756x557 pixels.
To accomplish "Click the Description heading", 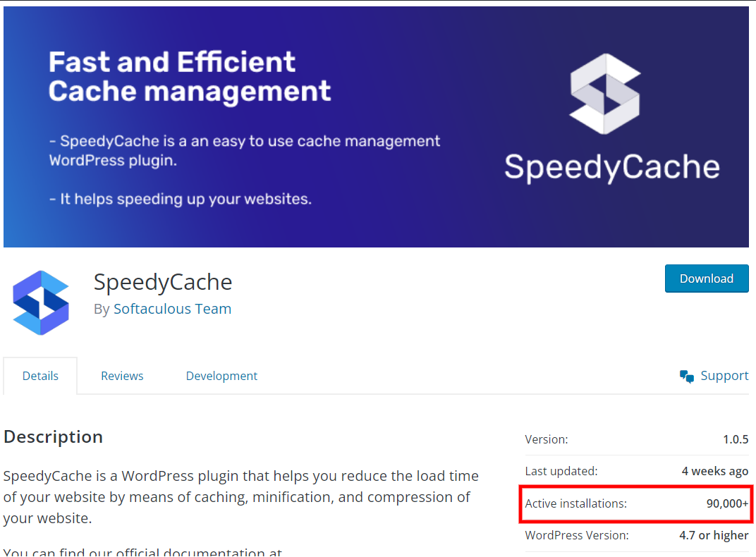I will tap(53, 436).
